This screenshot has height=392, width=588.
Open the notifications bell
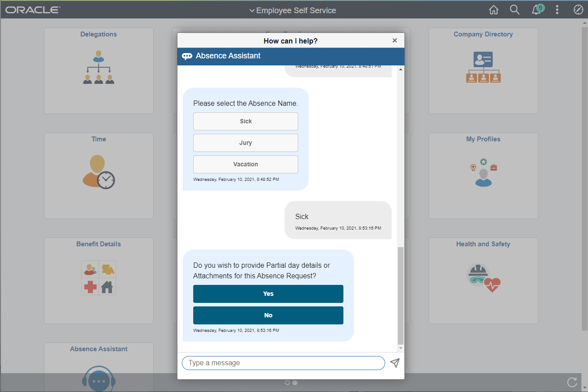[x=536, y=9]
